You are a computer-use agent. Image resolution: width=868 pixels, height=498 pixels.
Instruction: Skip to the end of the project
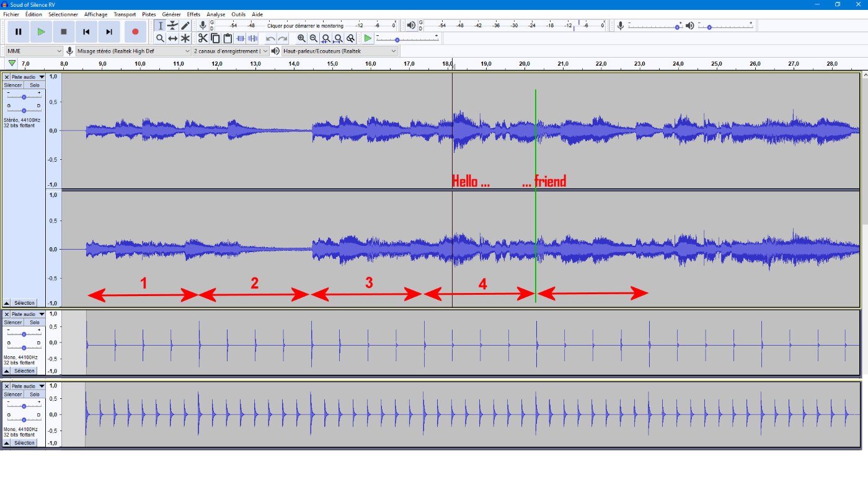click(109, 32)
